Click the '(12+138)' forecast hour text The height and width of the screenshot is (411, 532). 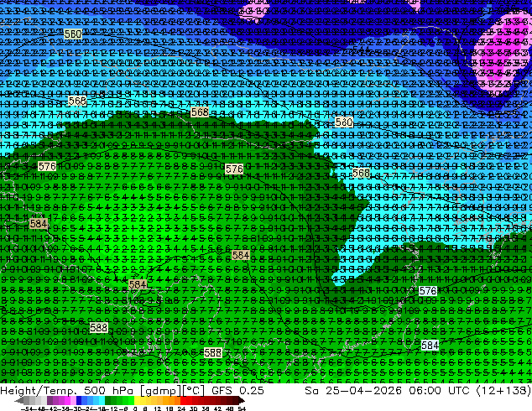503,390
